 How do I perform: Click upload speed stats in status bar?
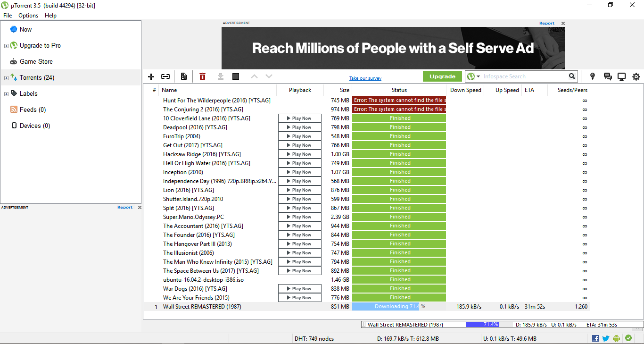(x=510, y=339)
